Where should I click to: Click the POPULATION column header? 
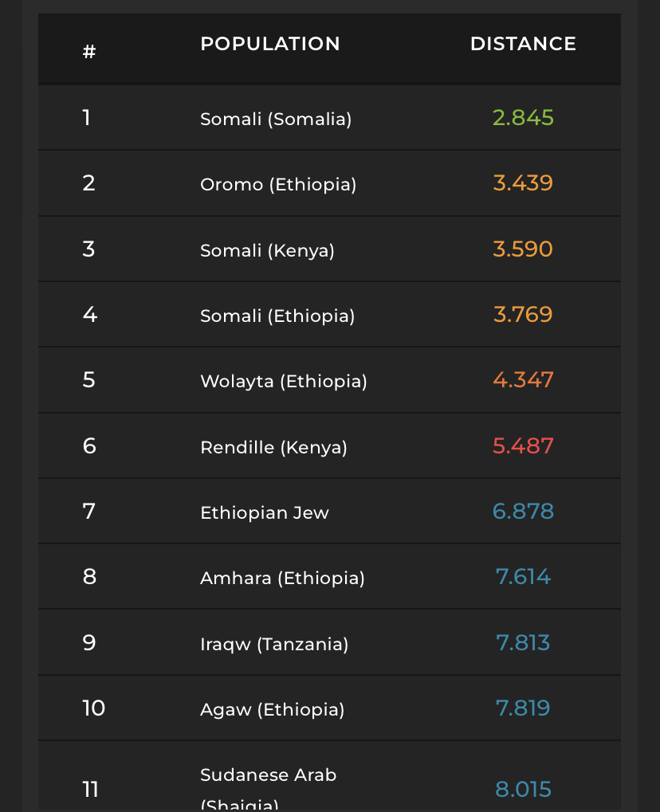coord(270,44)
